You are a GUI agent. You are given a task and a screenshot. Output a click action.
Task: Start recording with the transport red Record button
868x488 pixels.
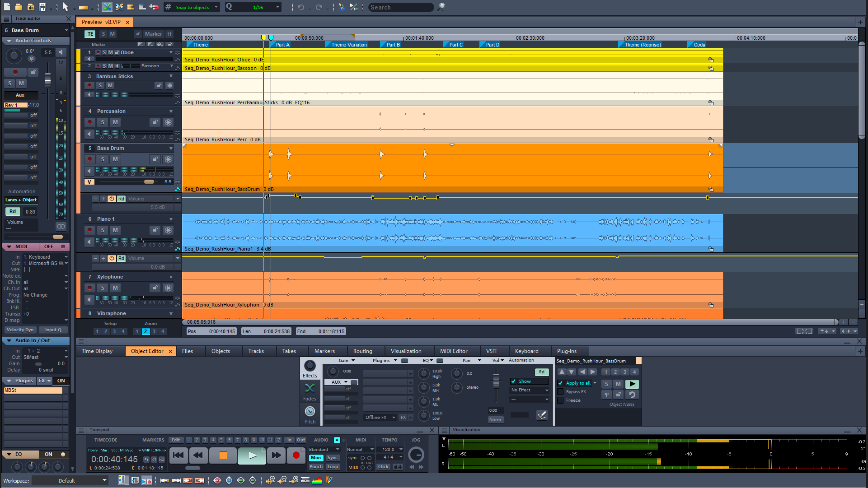point(296,455)
